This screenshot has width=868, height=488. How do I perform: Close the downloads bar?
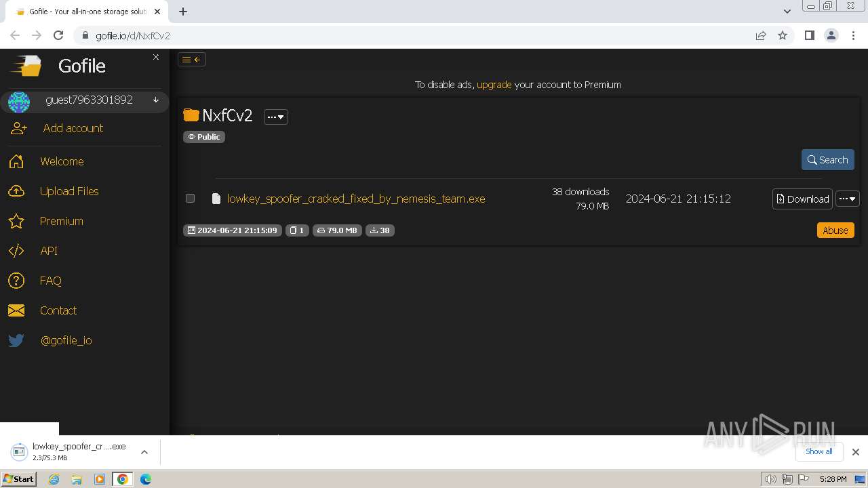pyautogui.click(x=856, y=451)
